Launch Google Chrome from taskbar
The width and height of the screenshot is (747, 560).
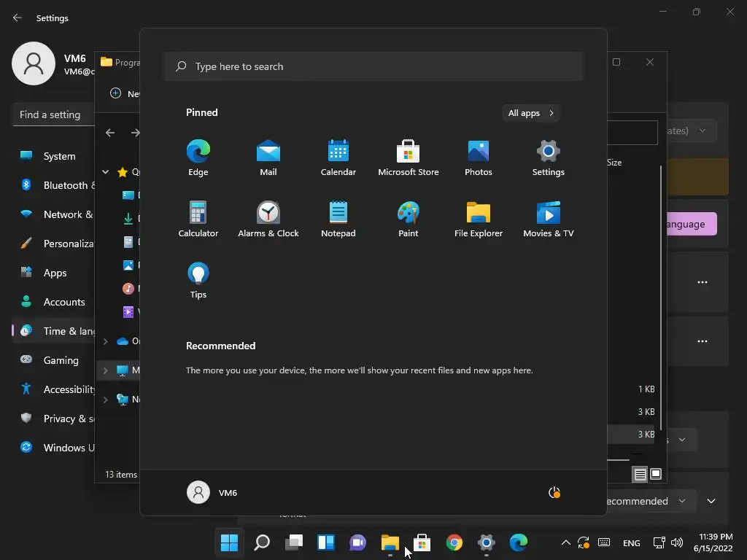(454, 542)
